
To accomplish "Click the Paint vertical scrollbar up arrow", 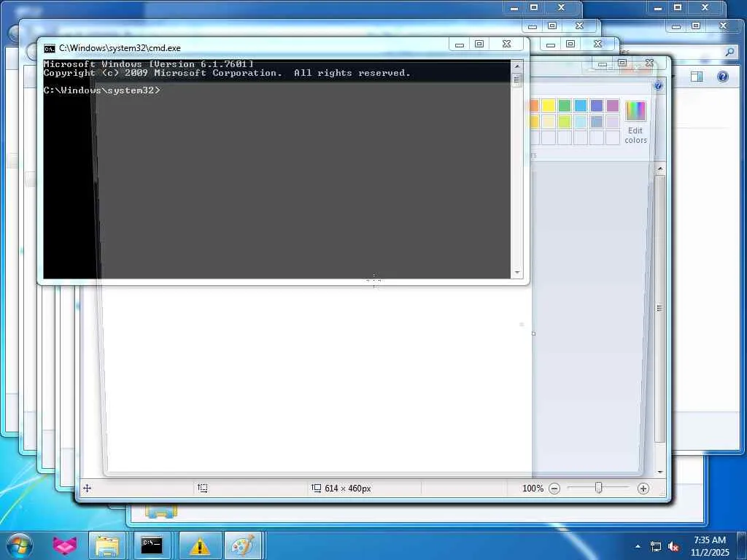I will 659,168.
